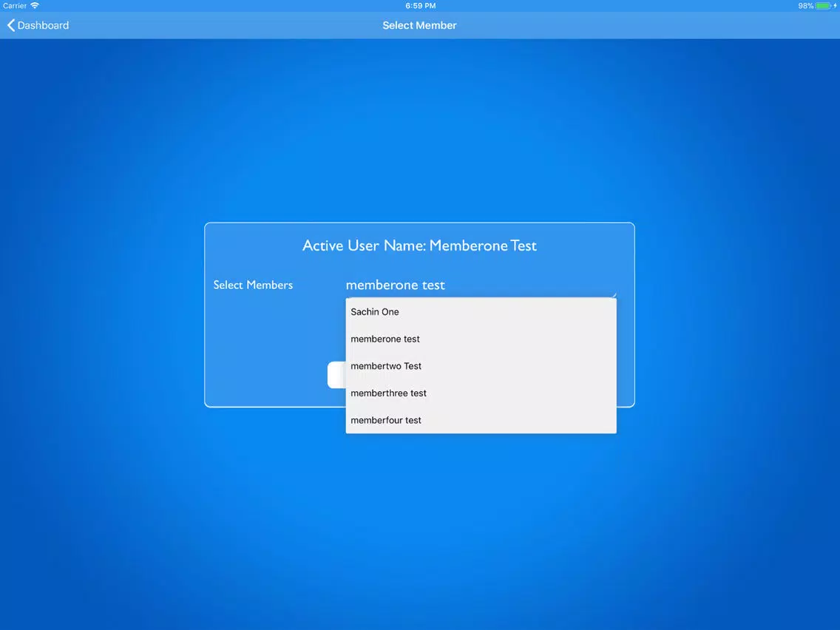Click the Select Members label
The image size is (840, 630).
(x=253, y=285)
